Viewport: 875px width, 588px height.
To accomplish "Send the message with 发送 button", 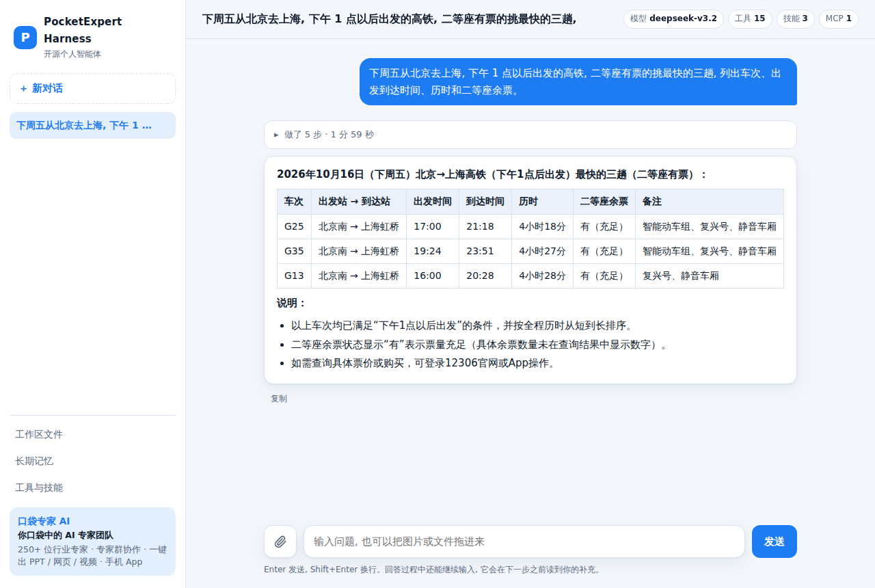I will click(x=775, y=542).
